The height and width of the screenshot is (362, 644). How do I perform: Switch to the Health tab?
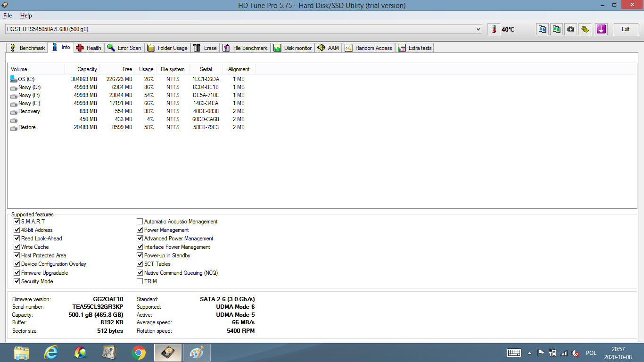(x=89, y=48)
